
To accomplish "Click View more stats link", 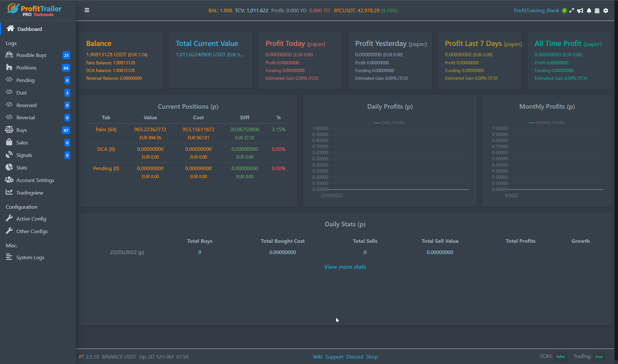I will 345,267.
